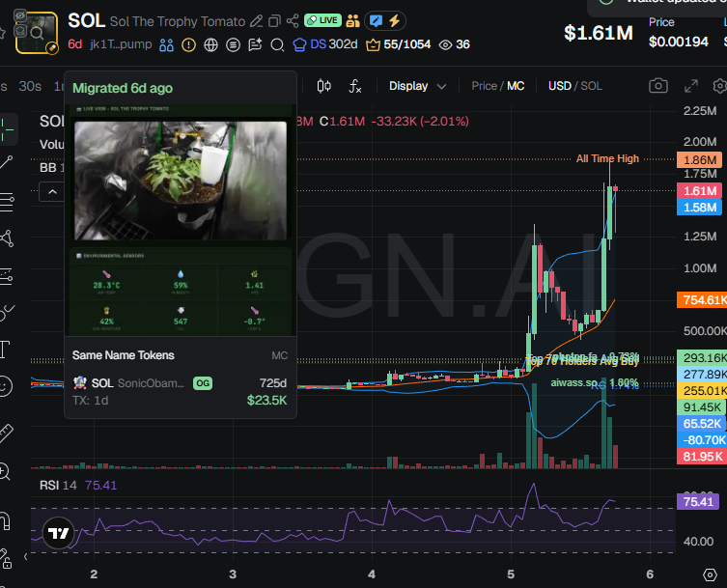Click the yellow warning alert icon

pos(188,45)
